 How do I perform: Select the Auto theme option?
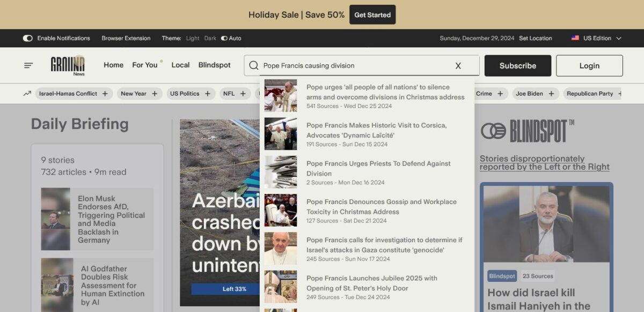pos(231,38)
